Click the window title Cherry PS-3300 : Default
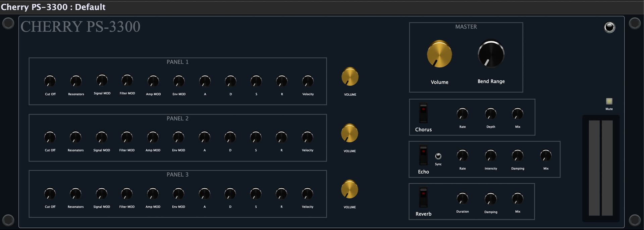644x230 pixels. (x=53, y=7)
